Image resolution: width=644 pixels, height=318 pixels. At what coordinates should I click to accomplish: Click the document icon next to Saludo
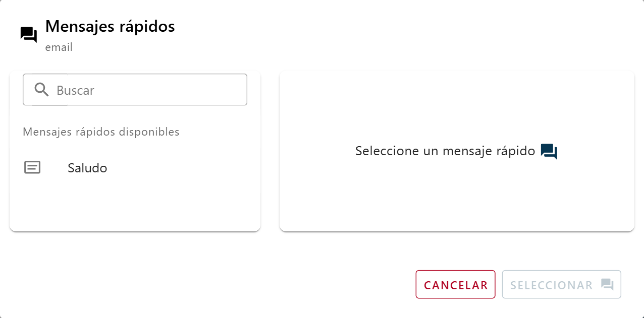click(x=32, y=167)
